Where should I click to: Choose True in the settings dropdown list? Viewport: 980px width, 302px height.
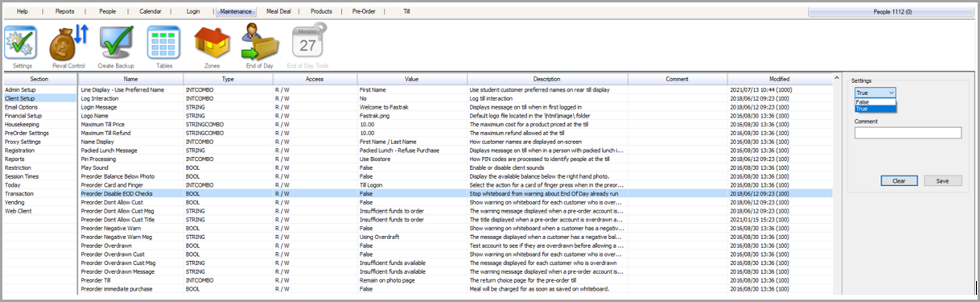875,108
